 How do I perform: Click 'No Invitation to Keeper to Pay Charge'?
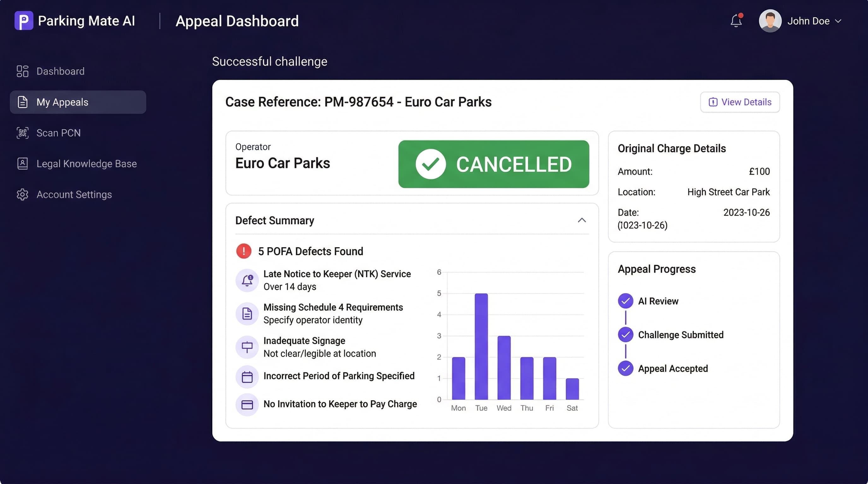point(340,404)
